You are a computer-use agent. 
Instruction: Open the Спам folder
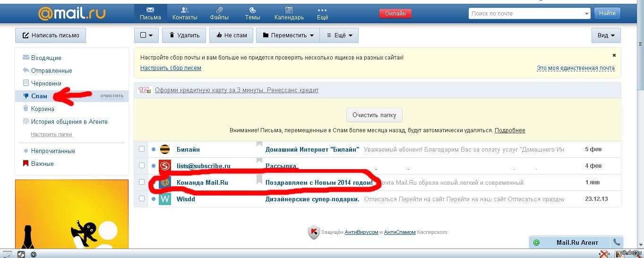pos(39,96)
